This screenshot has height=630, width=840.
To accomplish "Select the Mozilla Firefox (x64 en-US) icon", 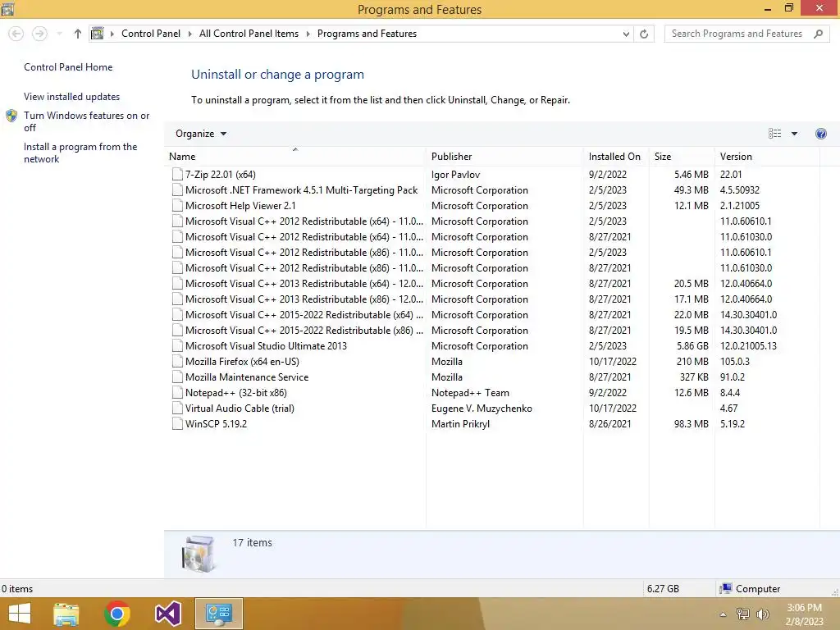I will point(177,361).
